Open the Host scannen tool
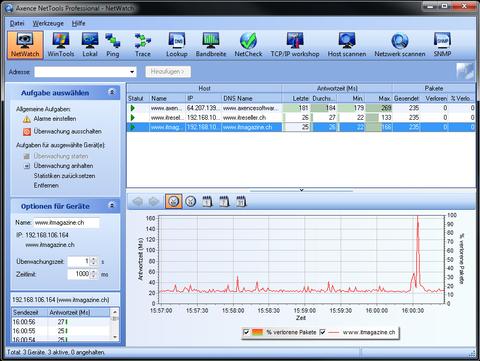The image size is (480, 361). point(347,45)
